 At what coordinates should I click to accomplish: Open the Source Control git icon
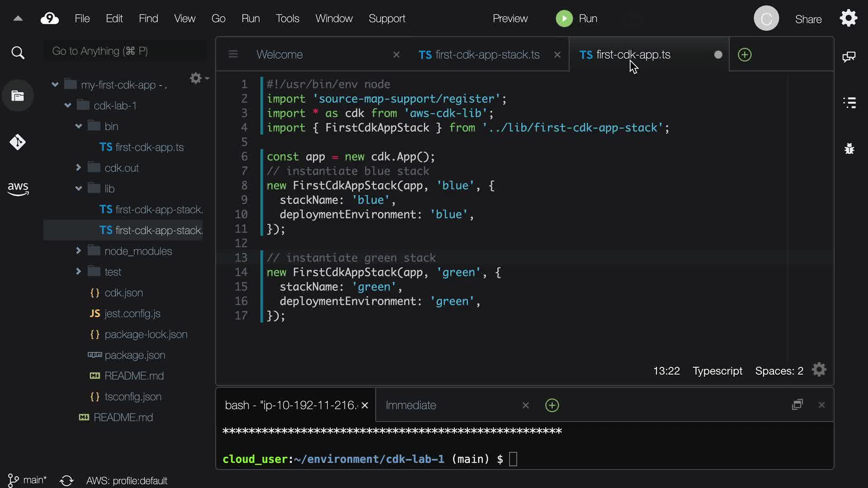click(x=18, y=142)
